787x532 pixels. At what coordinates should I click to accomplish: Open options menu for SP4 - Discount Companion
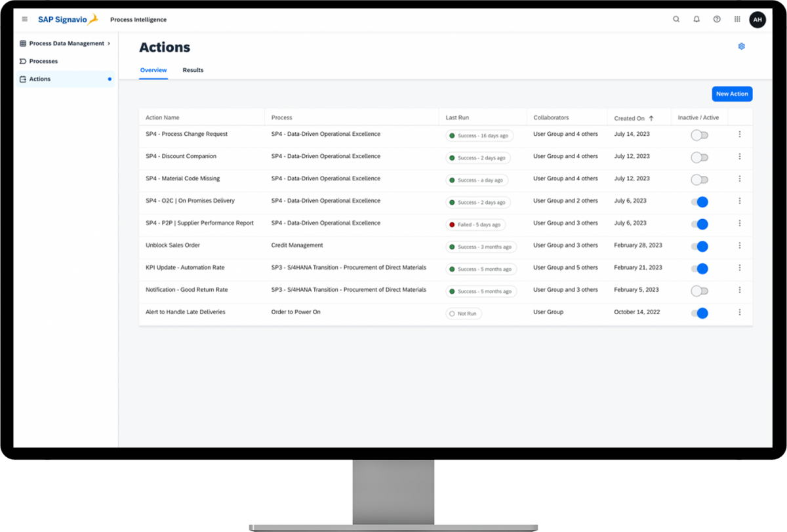tap(740, 156)
